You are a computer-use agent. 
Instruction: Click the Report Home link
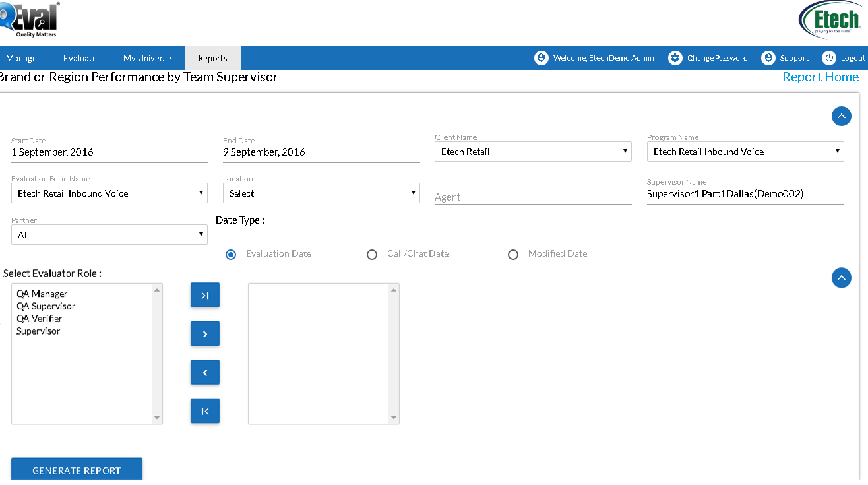click(x=821, y=77)
